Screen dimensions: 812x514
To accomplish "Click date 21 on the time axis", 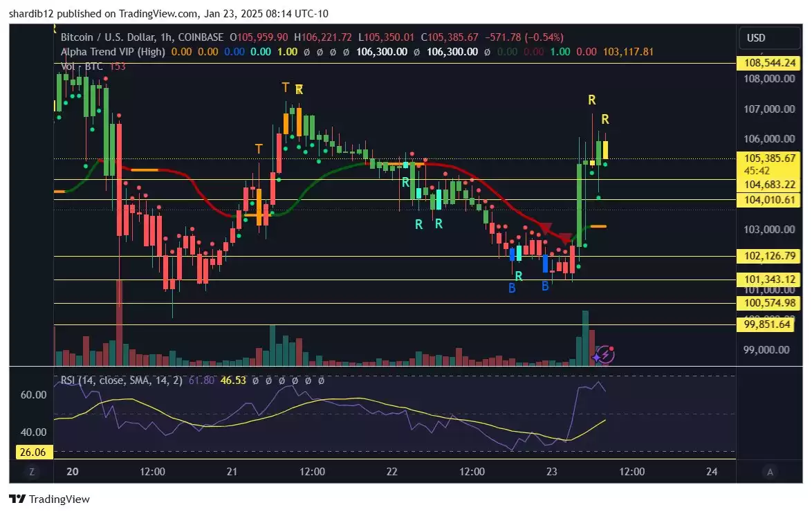I will pyautogui.click(x=232, y=472).
